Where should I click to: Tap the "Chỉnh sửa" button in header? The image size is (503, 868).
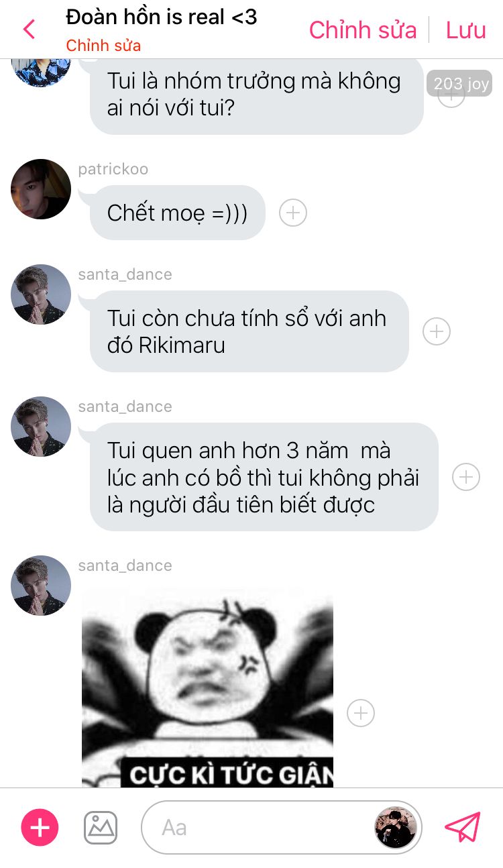[x=363, y=30]
